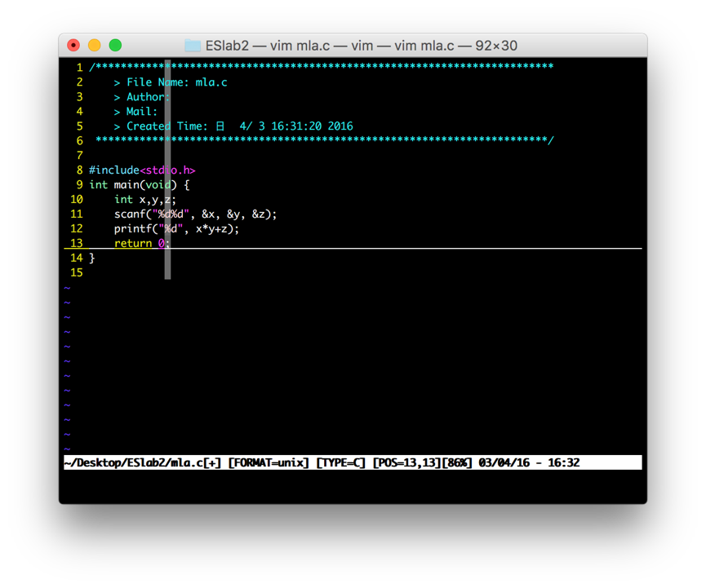Click the closing asterisk comment line 6

[x=325, y=140]
